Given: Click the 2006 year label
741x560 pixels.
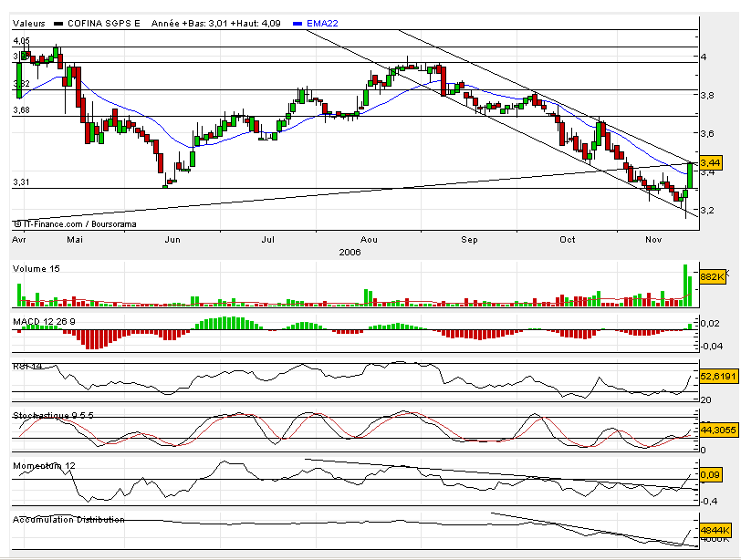Looking at the screenshot, I should pos(350,252).
